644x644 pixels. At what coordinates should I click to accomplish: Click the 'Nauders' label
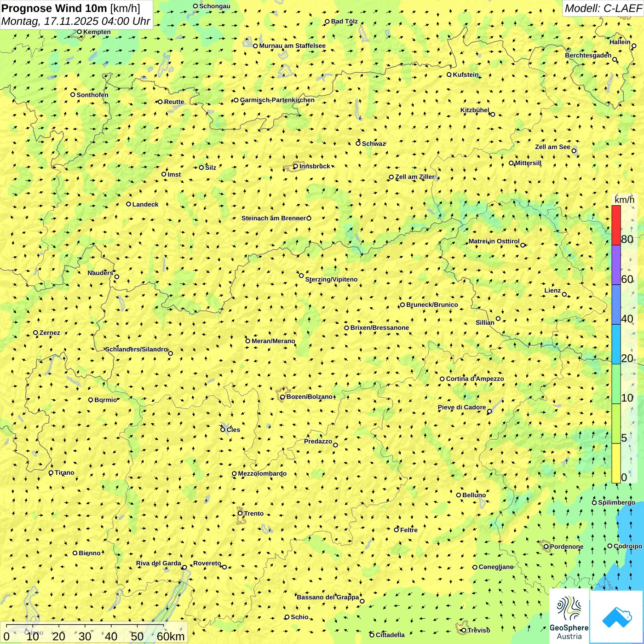point(100,273)
